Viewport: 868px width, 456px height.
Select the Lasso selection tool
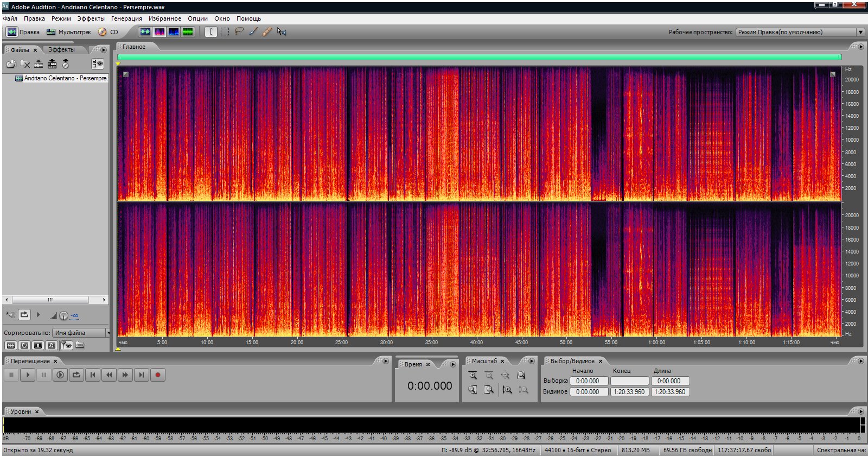coord(239,31)
